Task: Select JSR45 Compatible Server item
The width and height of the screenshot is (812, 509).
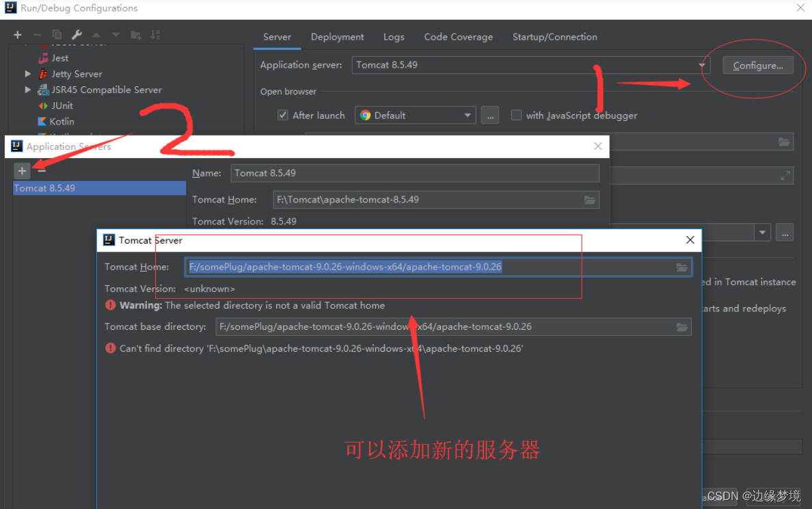Action: (106, 90)
